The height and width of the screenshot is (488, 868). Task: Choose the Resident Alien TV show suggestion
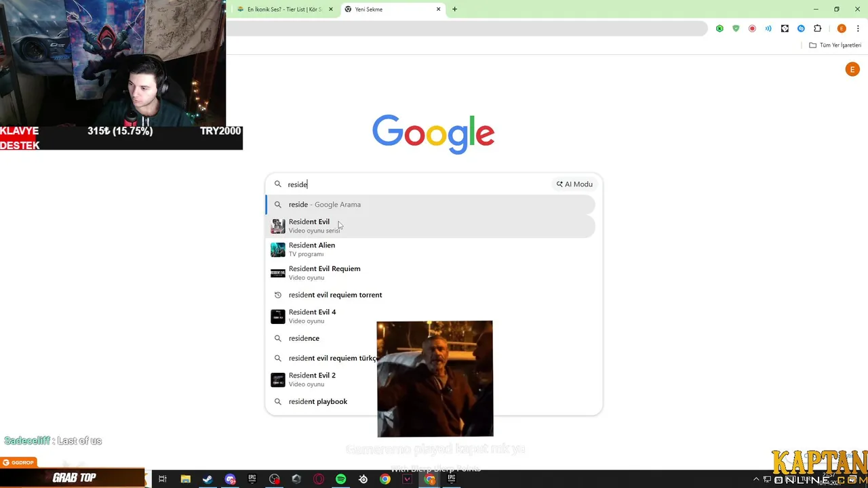pyautogui.click(x=430, y=249)
